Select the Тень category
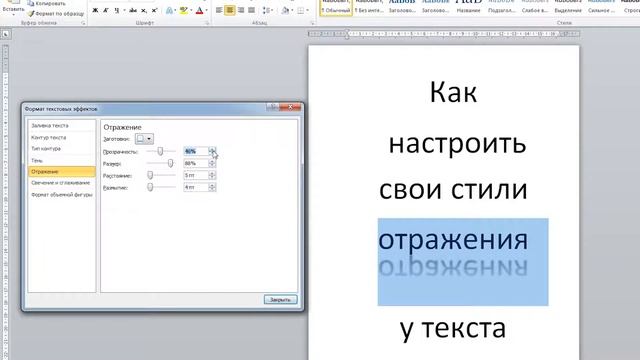Viewport: 640px width, 360px height. [62, 160]
